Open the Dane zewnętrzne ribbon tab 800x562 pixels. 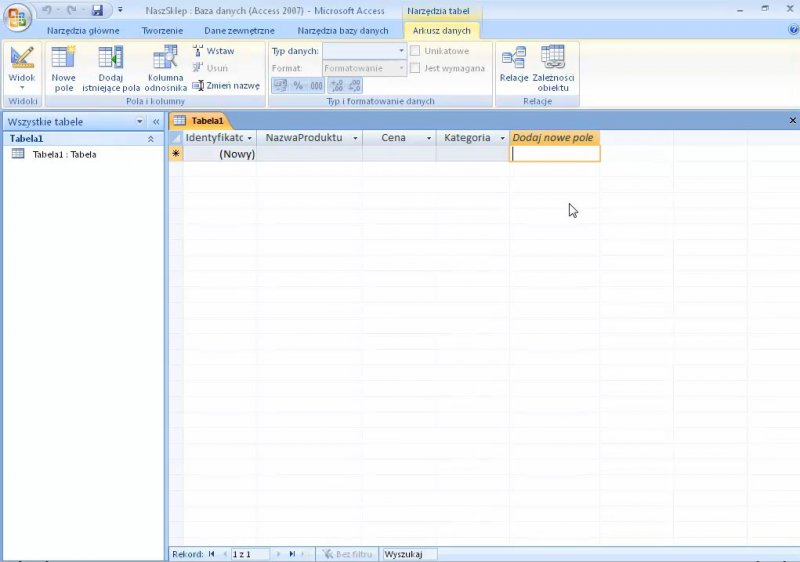click(239, 31)
